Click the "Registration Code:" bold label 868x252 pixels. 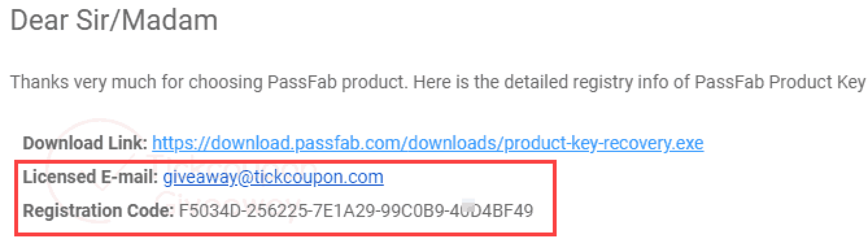[x=98, y=211]
